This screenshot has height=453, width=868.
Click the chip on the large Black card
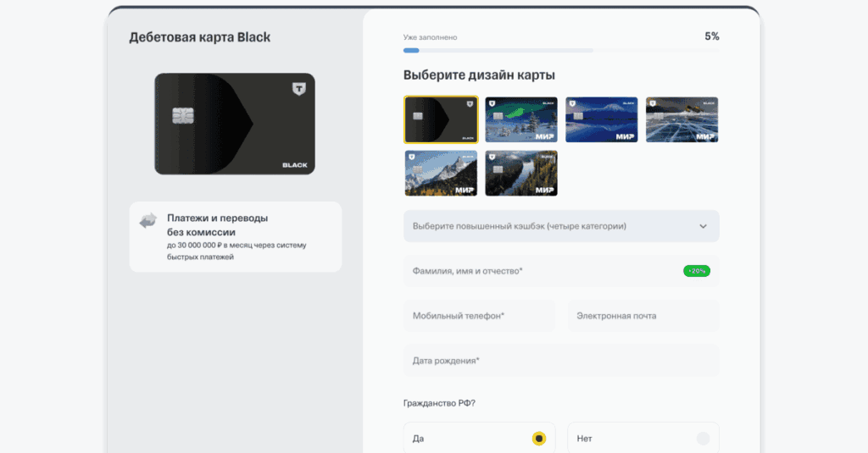click(181, 115)
